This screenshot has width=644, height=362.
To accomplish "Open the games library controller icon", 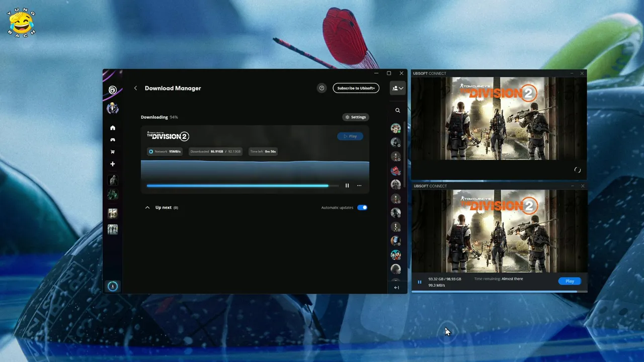I will tap(113, 140).
